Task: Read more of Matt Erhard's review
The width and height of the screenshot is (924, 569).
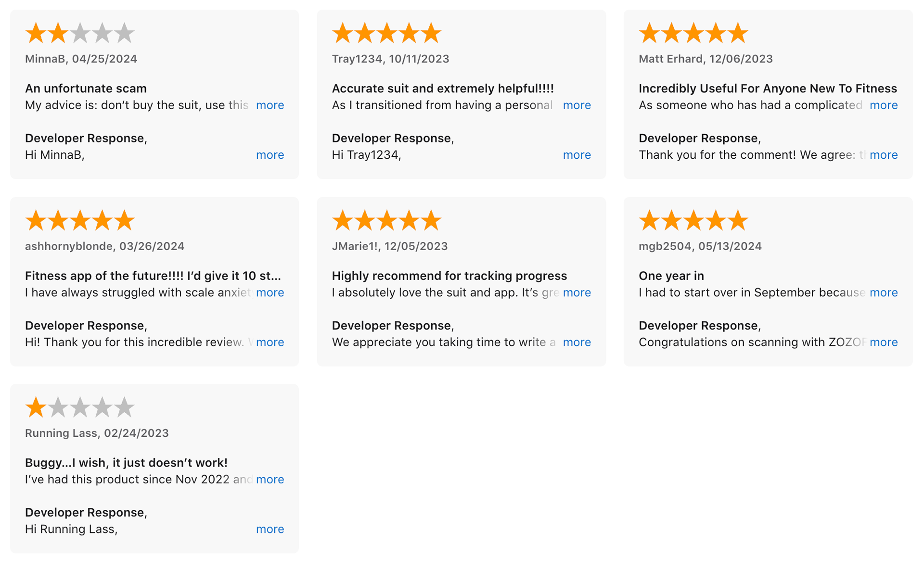Action: point(884,105)
